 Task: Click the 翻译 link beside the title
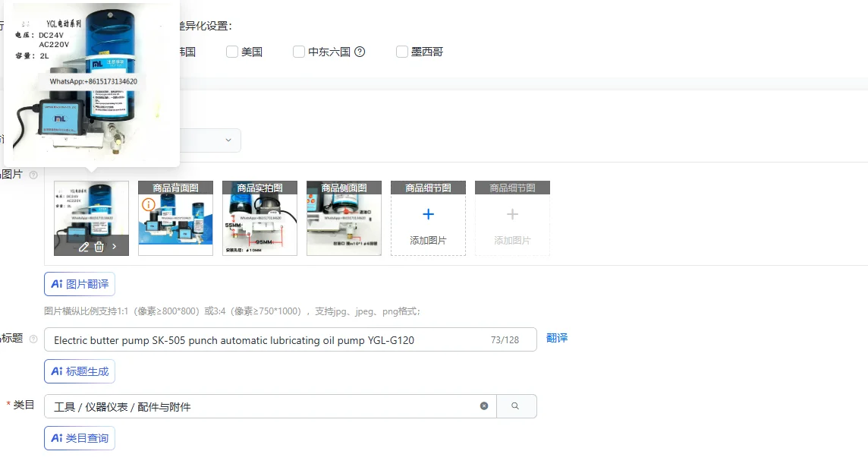pyautogui.click(x=557, y=338)
